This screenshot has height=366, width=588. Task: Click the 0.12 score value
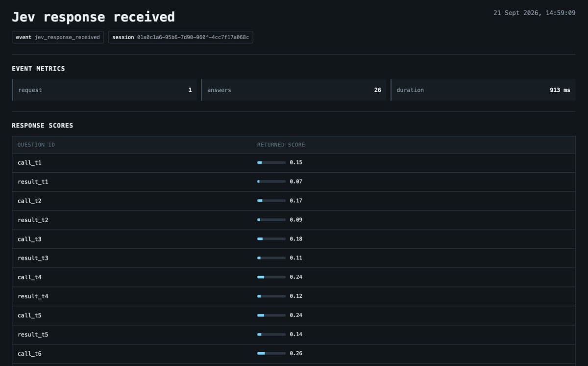(x=296, y=296)
